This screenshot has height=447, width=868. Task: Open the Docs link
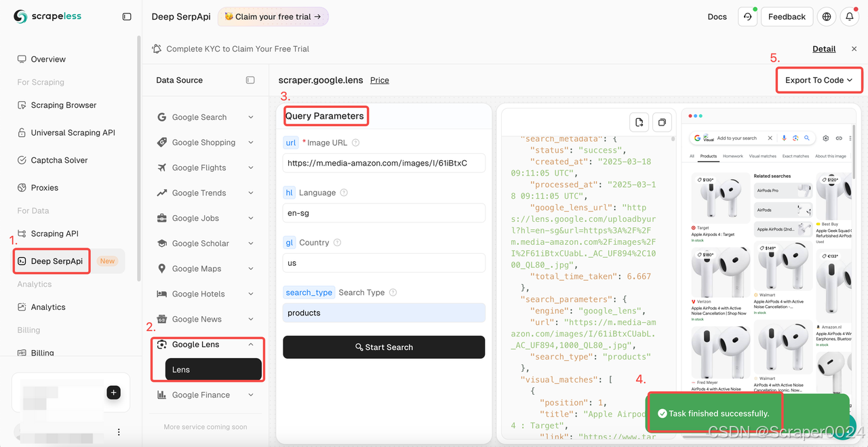click(717, 16)
